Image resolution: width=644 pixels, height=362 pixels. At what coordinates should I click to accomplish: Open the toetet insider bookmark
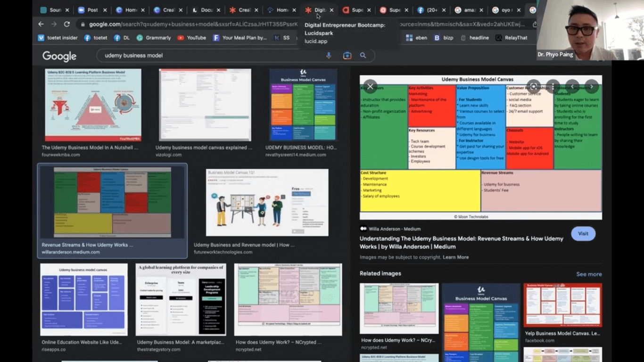[58, 38]
